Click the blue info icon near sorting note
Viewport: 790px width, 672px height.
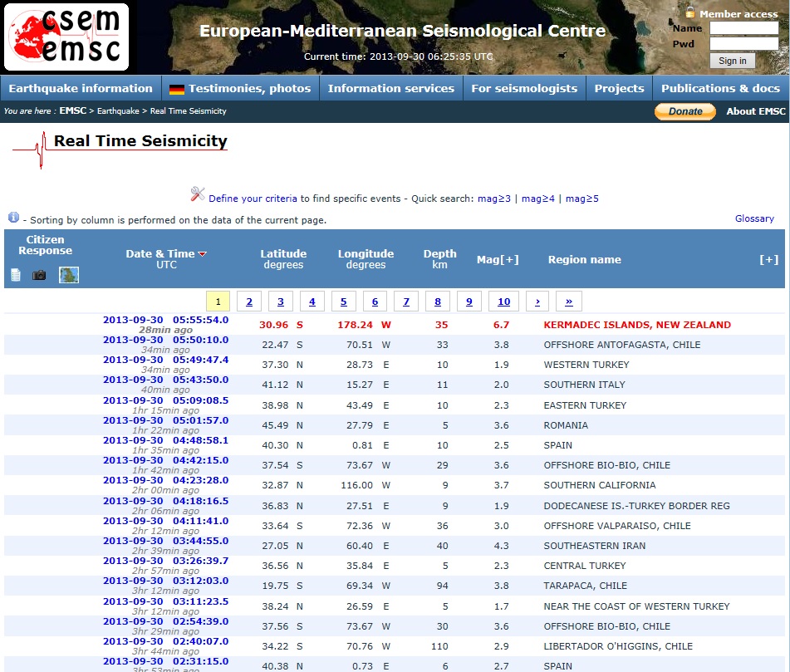tap(13, 217)
